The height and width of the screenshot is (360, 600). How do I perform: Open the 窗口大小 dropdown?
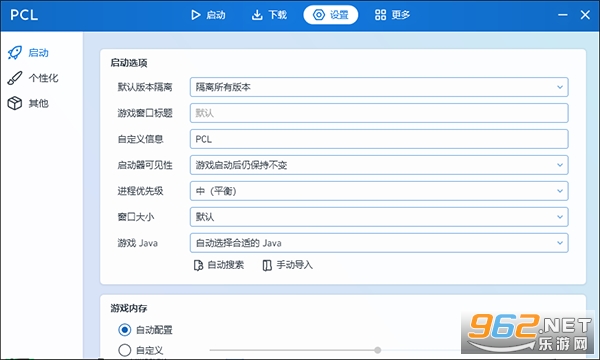click(379, 217)
